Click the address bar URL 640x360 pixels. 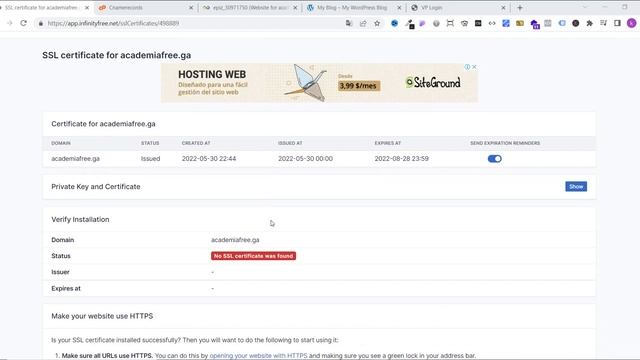(x=113, y=23)
